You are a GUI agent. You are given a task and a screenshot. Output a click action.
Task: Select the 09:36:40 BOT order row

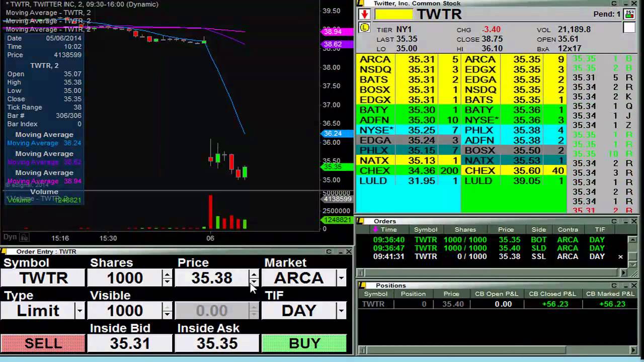tap(493, 240)
